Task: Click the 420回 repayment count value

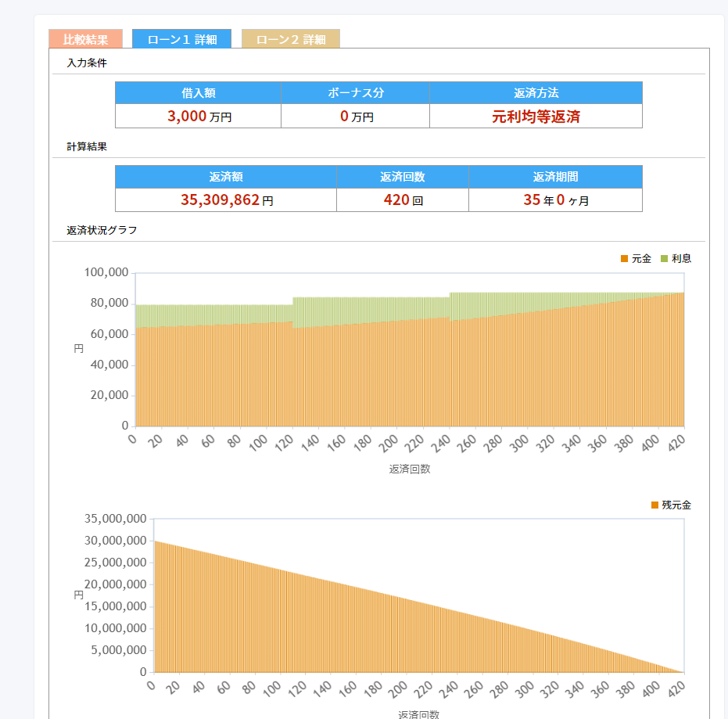Action: (x=403, y=200)
